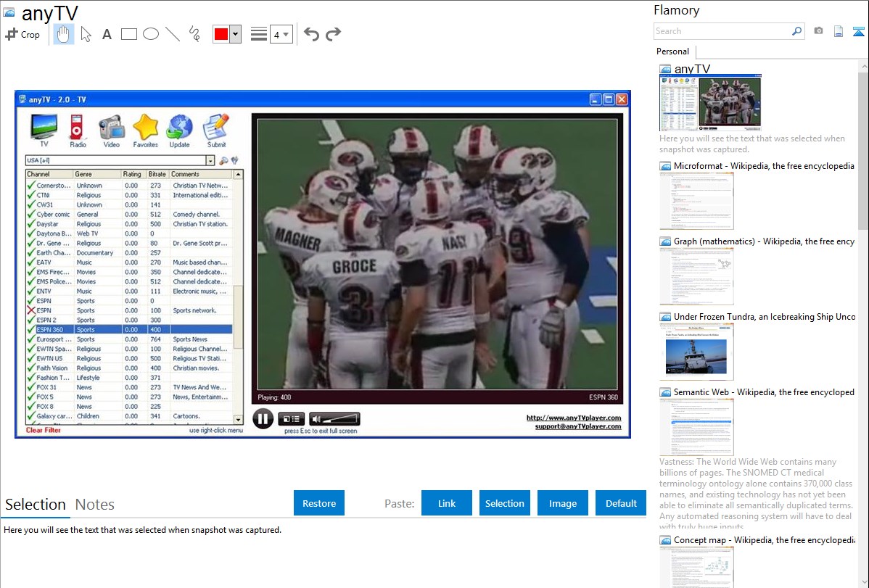Click the Default paste button
Image resolution: width=869 pixels, height=588 pixels.
pyautogui.click(x=621, y=503)
